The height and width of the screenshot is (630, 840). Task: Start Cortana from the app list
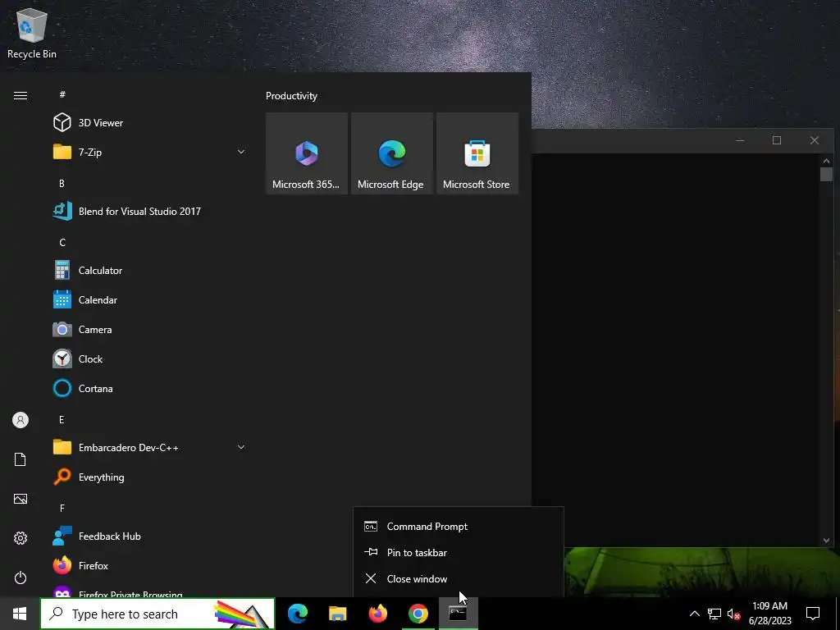148,388
